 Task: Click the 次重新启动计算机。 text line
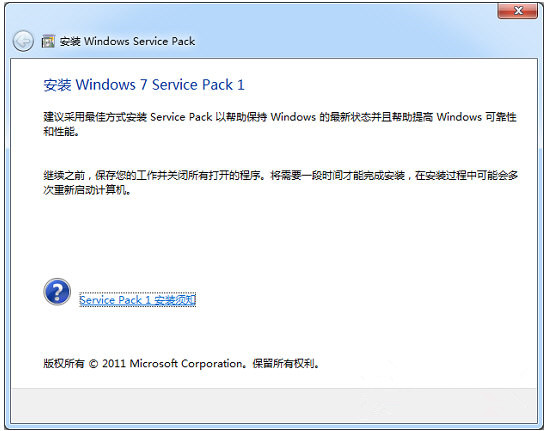pyautogui.click(x=87, y=190)
